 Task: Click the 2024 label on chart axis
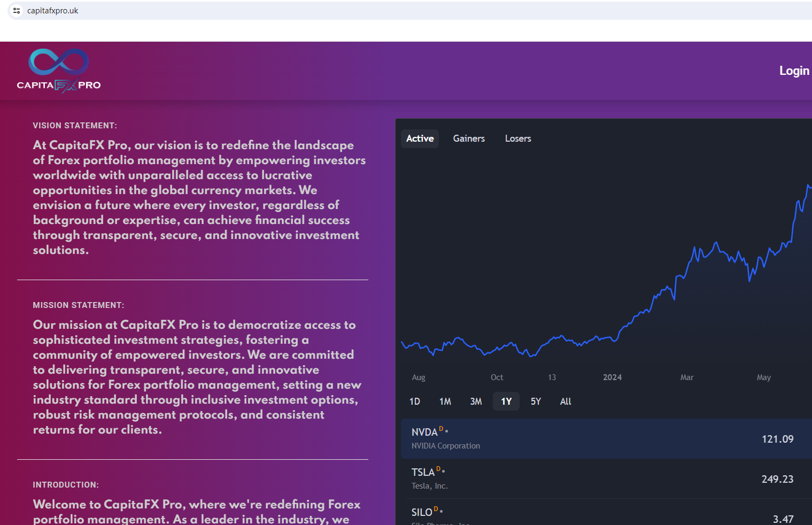point(612,377)
